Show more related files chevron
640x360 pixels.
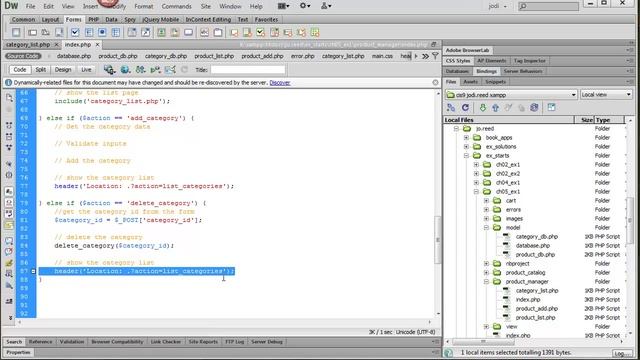tap(425, 56)
